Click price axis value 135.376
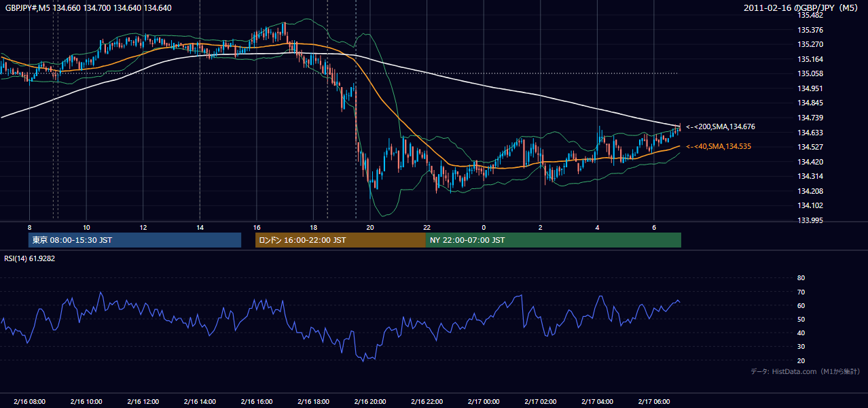The image size is (868, 408). click(x=810, y=30)
